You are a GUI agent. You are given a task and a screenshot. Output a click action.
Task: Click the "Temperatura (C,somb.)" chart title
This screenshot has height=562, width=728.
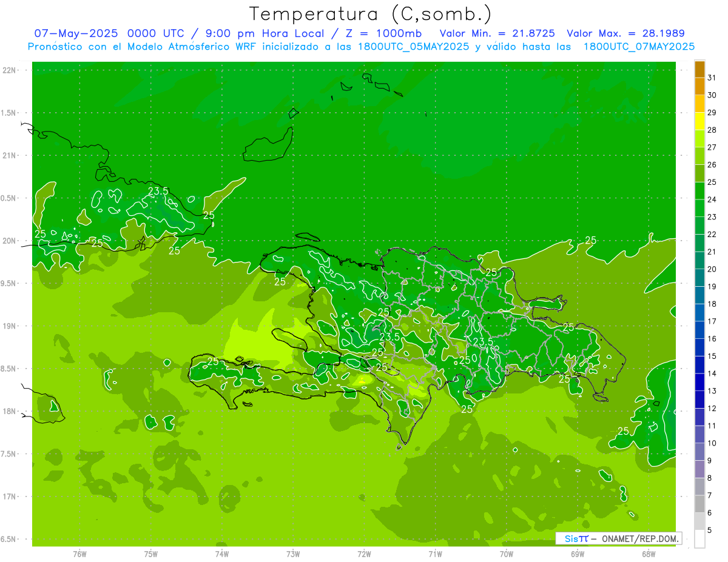pyautogui.click(x=370, y=14)
